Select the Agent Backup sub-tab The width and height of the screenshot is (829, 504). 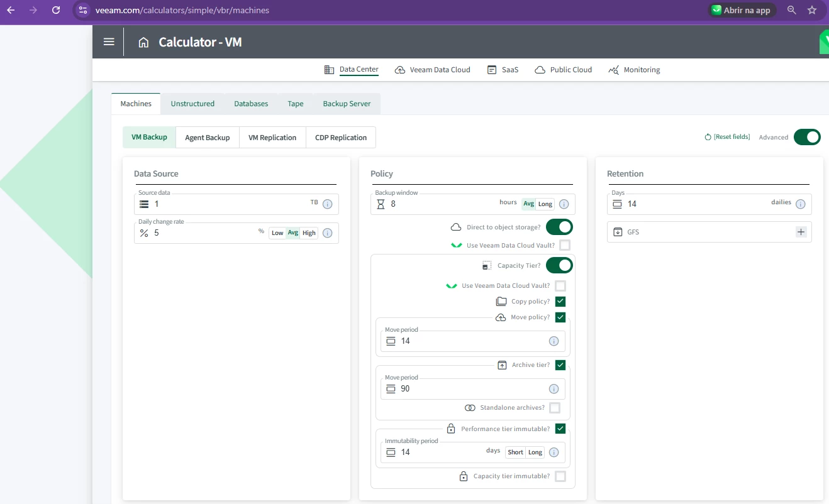(x=208, y=138)
